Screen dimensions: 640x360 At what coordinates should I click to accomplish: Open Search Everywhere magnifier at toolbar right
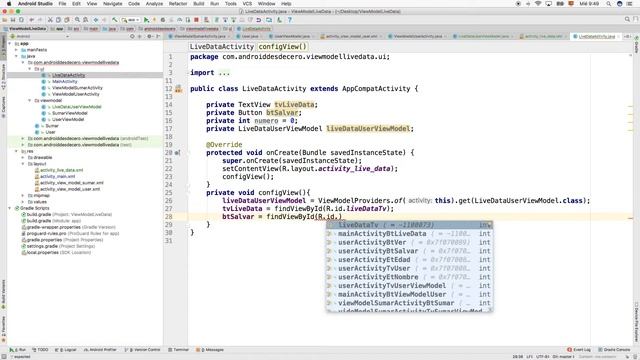click(x=627, y=20)
